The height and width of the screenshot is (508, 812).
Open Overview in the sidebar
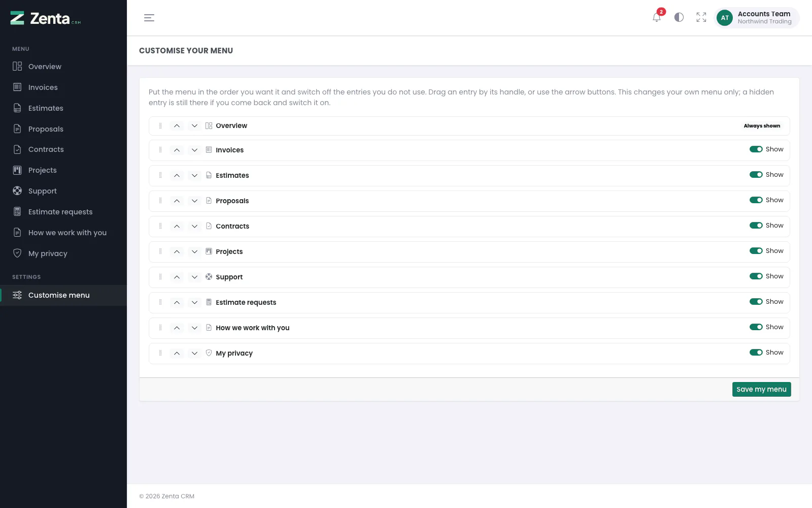[63, 67]
